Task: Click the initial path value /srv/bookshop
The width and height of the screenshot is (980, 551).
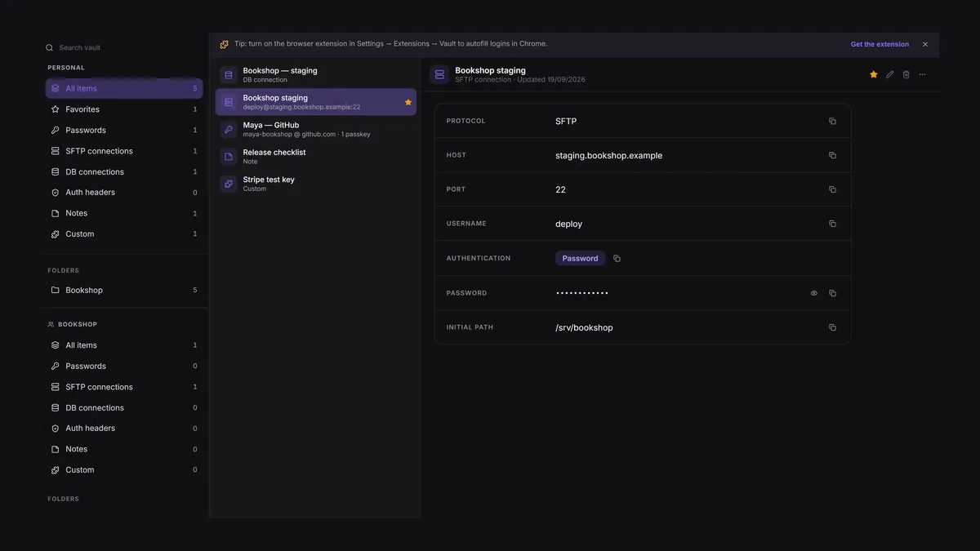Action: 584,327
